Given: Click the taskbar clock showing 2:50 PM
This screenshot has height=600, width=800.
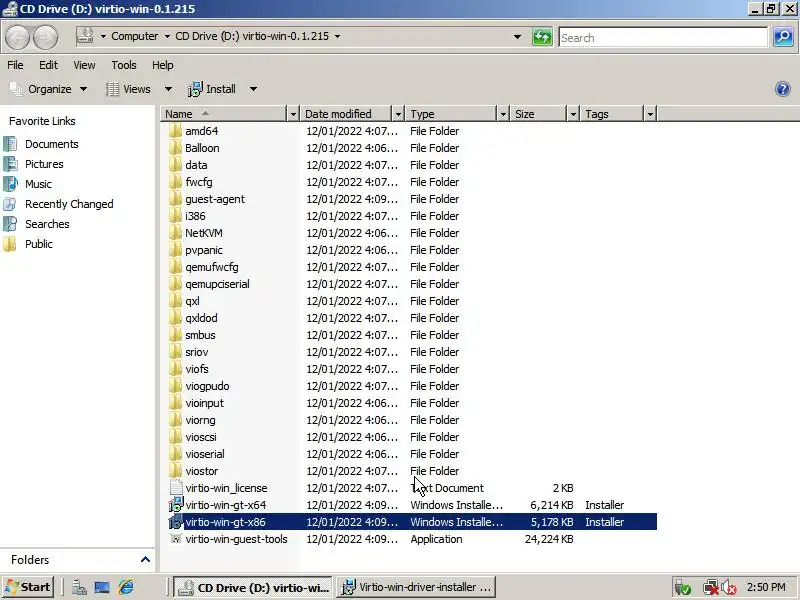Looking at the screenshot, I should pyautogui.click(x=766, y=587).
